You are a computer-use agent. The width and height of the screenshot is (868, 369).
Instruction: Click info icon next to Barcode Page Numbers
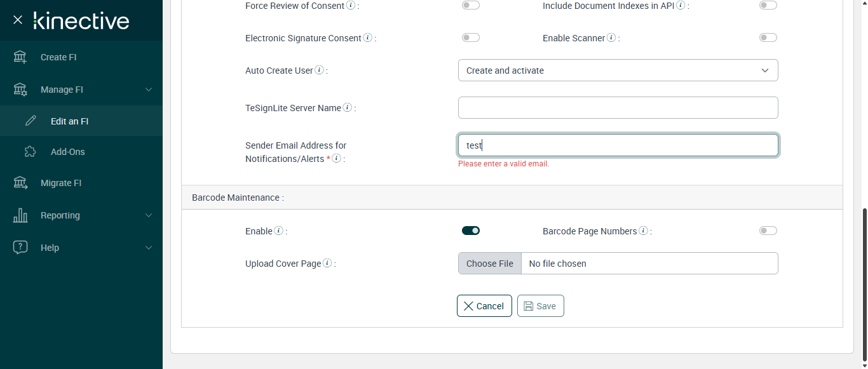point(643,231)
